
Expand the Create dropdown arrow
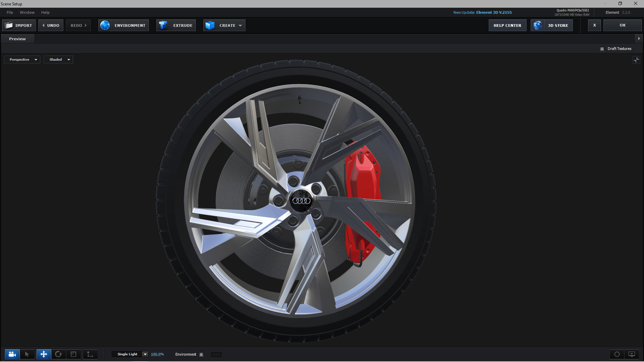point(240,25)
